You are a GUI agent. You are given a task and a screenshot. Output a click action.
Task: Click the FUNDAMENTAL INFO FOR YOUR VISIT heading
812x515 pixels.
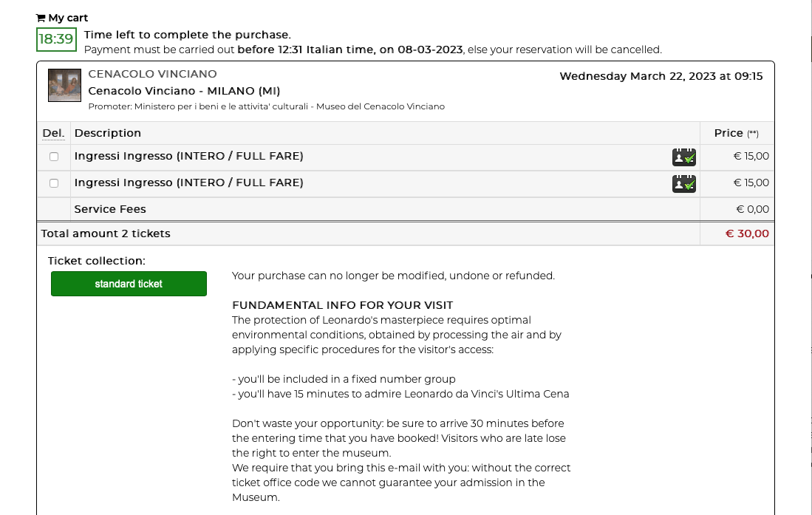[x=342, y=305]
